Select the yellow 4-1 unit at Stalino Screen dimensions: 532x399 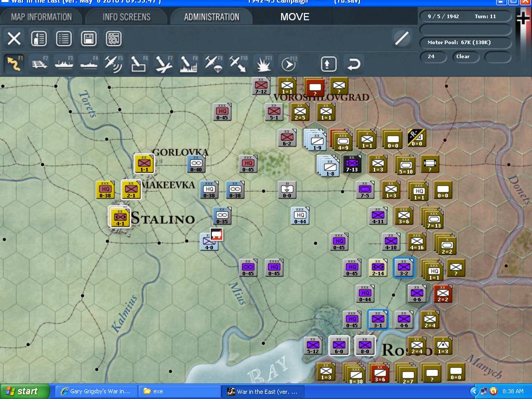click(120, 217)
